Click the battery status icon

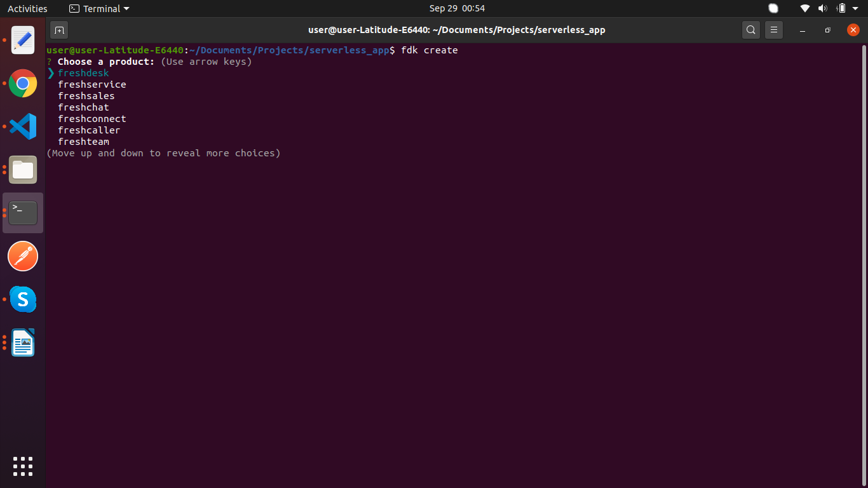click(x=841, y=8)
